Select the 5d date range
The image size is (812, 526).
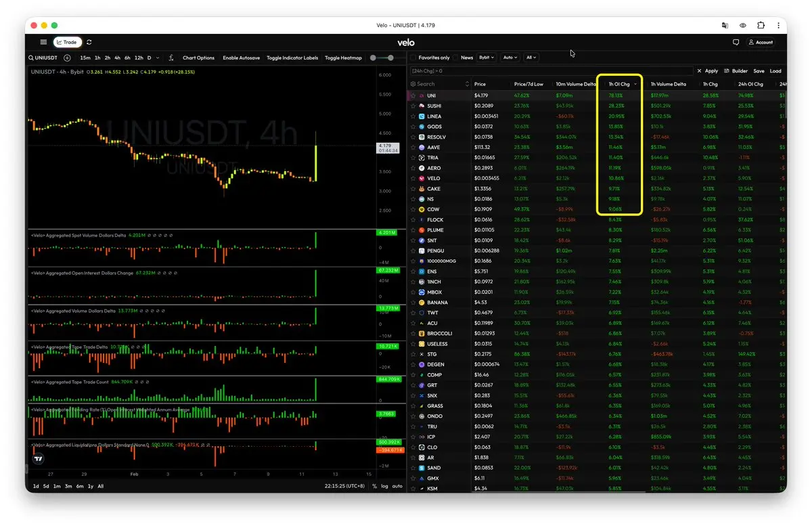coord(46,486)
